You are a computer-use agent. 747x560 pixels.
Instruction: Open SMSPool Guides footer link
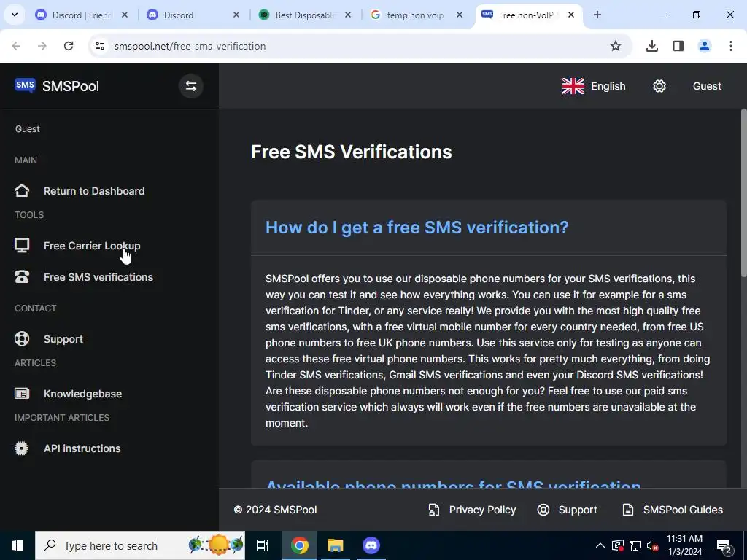pos(672,510)
